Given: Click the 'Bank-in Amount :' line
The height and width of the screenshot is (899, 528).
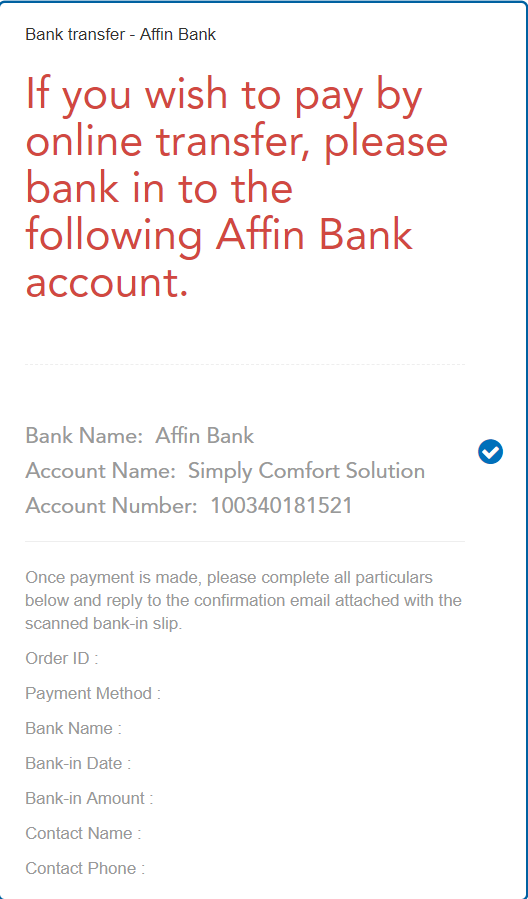Looking at the screenshot, I should pyautogui.click(x=89, y=798).
